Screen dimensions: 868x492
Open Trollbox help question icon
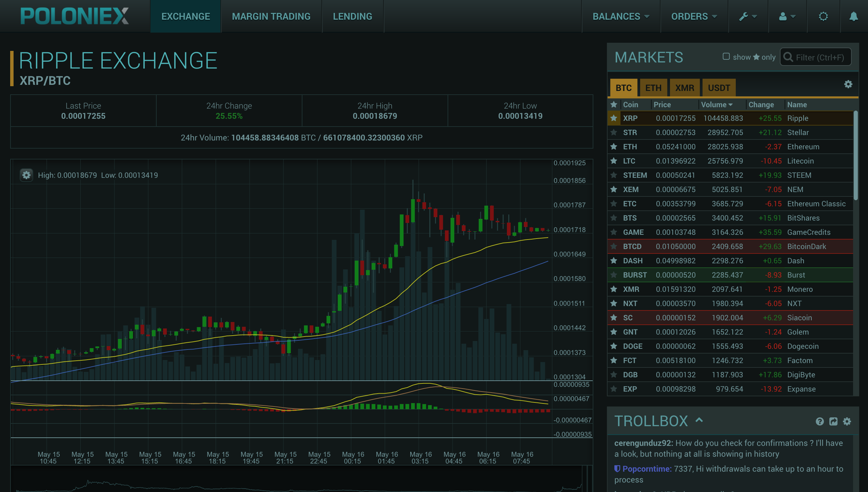click(x=820, y=421)
